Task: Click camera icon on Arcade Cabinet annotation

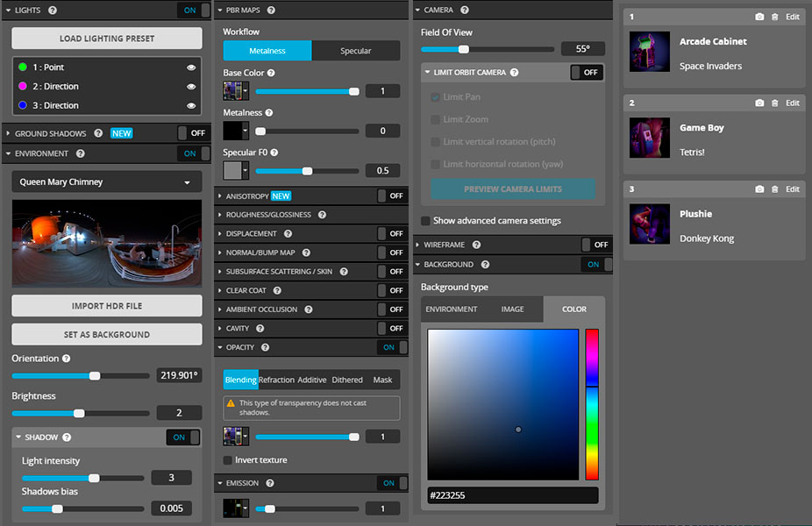Action: tap(759, 18)
